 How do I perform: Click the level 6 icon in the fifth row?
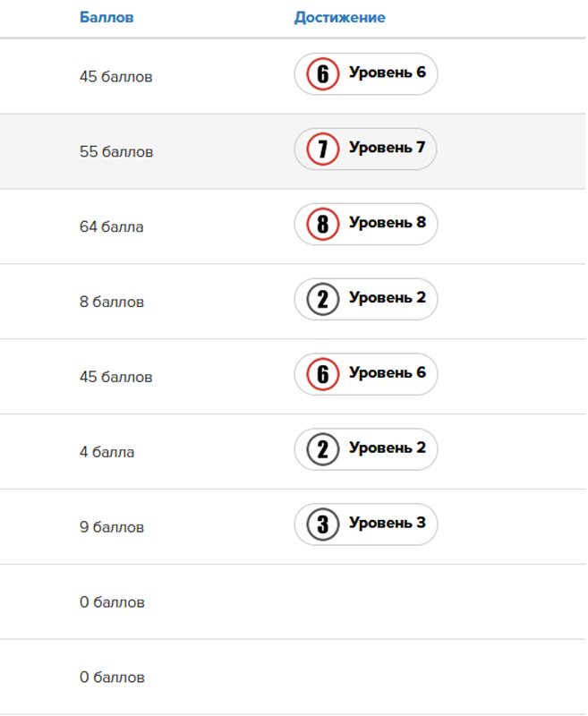pos(323,374)
